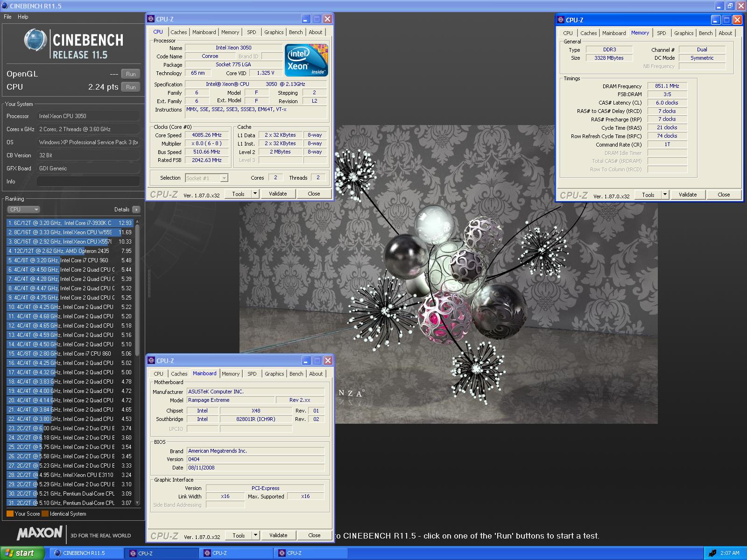Image resolution: width=747 pixels, height=560 pixels.
Task: Close the CPU-Z Mainboard window
Action: coord(328,361)
